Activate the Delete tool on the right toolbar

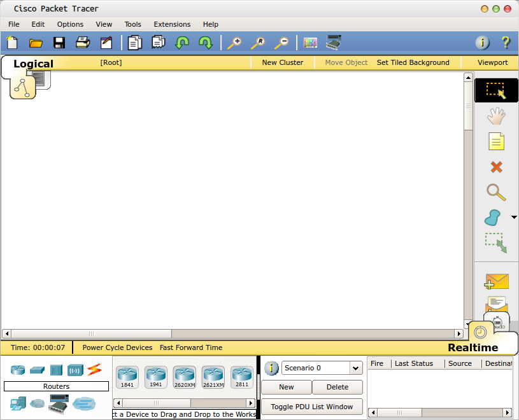tap(496, 167)
